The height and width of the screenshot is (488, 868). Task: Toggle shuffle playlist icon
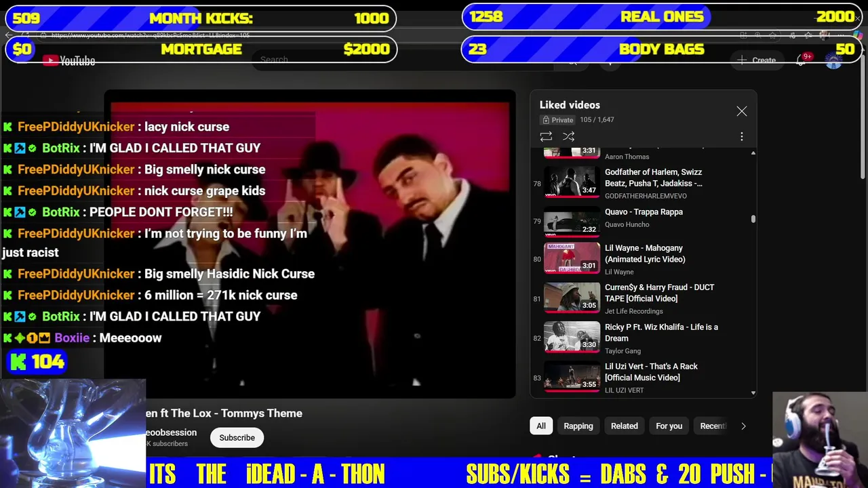coord(568,136)
